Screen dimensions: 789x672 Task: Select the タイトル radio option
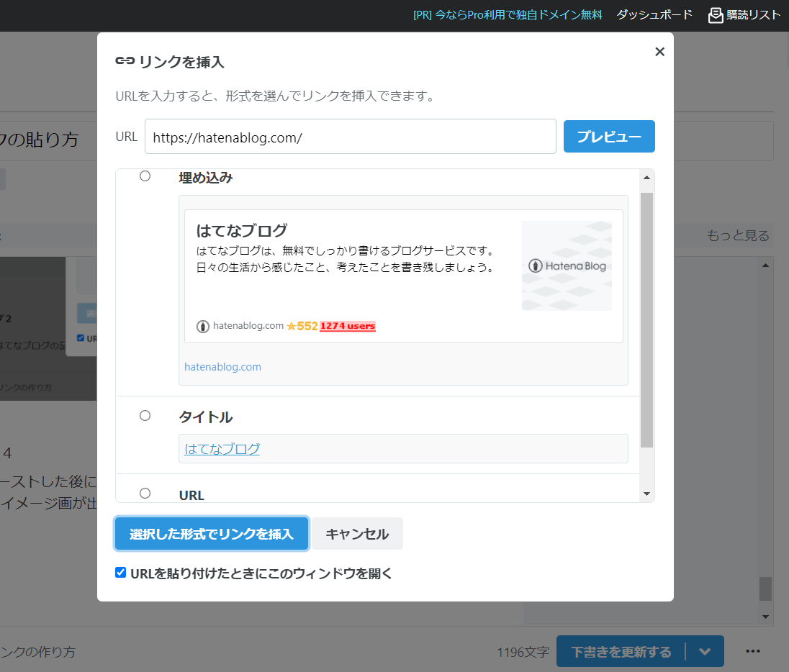click(x=145, y=415)
